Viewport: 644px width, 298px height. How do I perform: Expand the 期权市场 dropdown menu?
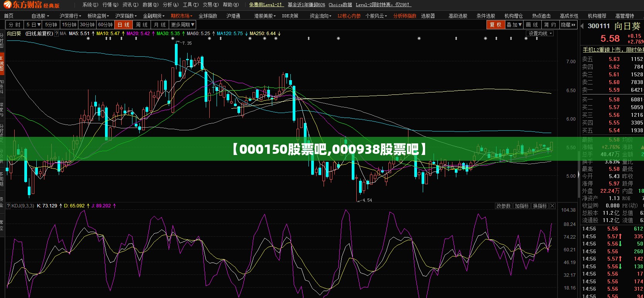[x=181, y=16]
